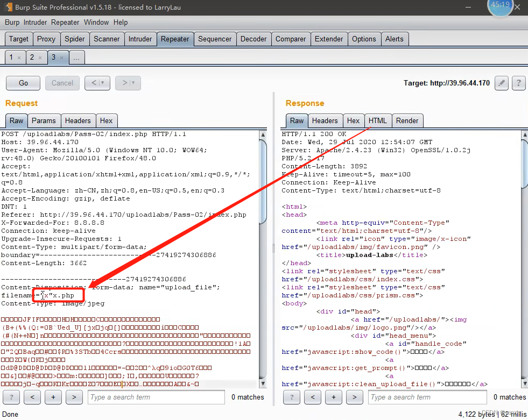This screenshot has height=420, width=528.
Task: Click response scrollbar up arrow
Action: (525, 134)
